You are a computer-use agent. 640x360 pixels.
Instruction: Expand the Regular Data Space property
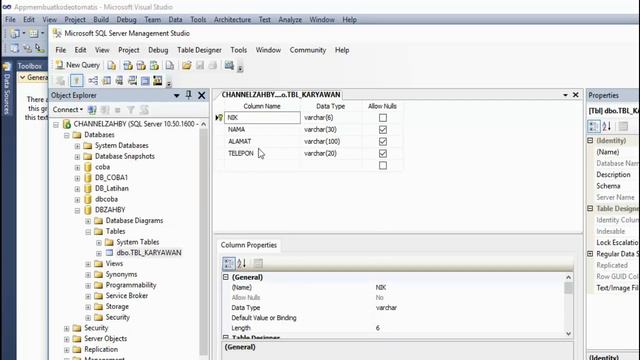click(590, 254)
